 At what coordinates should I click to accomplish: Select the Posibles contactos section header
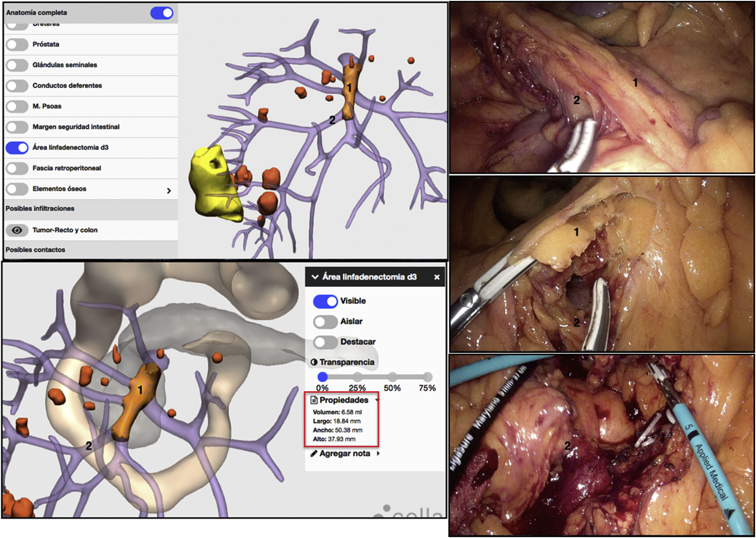click(x=35, y=250)
